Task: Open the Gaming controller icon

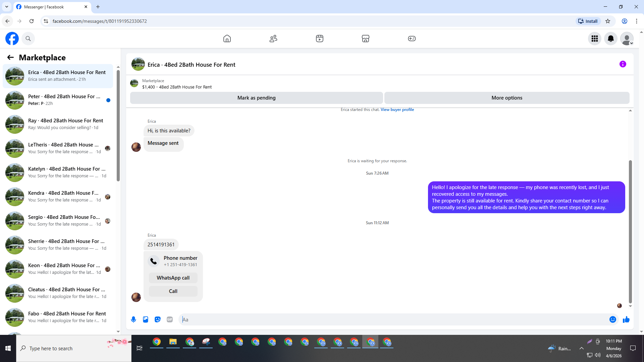Action: coord(412,39)
